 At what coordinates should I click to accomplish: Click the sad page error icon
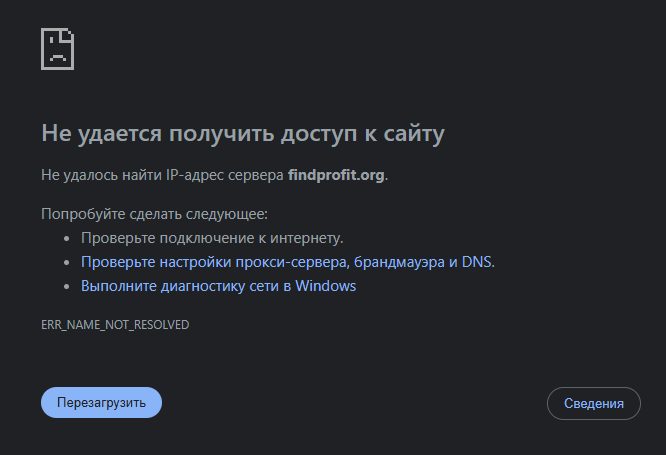click(57, 49)
